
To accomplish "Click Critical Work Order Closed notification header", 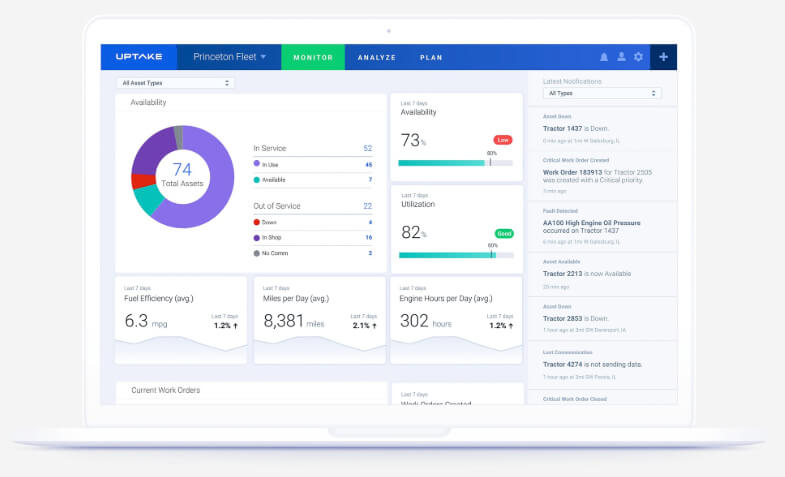I will [575, 399].
